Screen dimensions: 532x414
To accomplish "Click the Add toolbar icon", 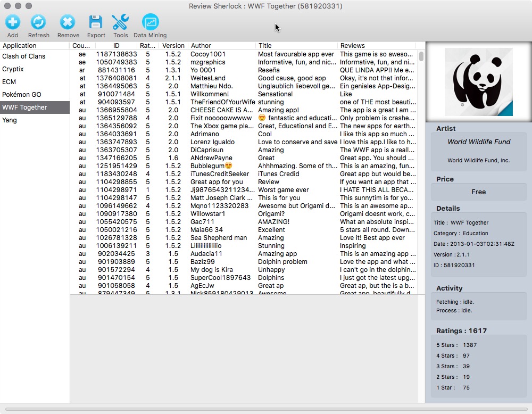I will coord(13,22).
